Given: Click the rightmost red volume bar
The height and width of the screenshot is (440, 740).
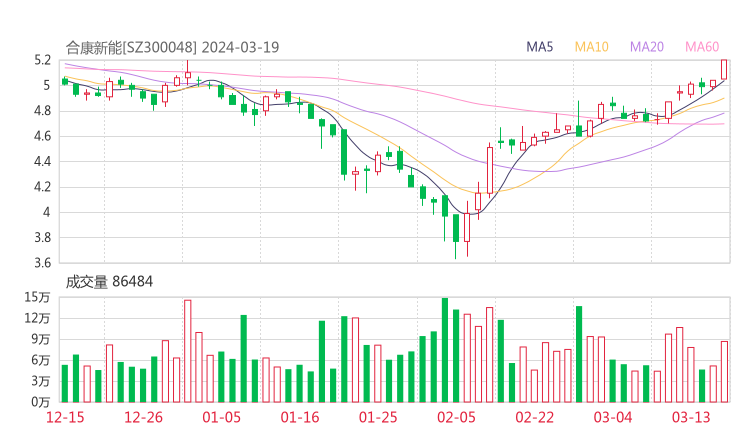Looking at the screenshot, I should [724, 372].
